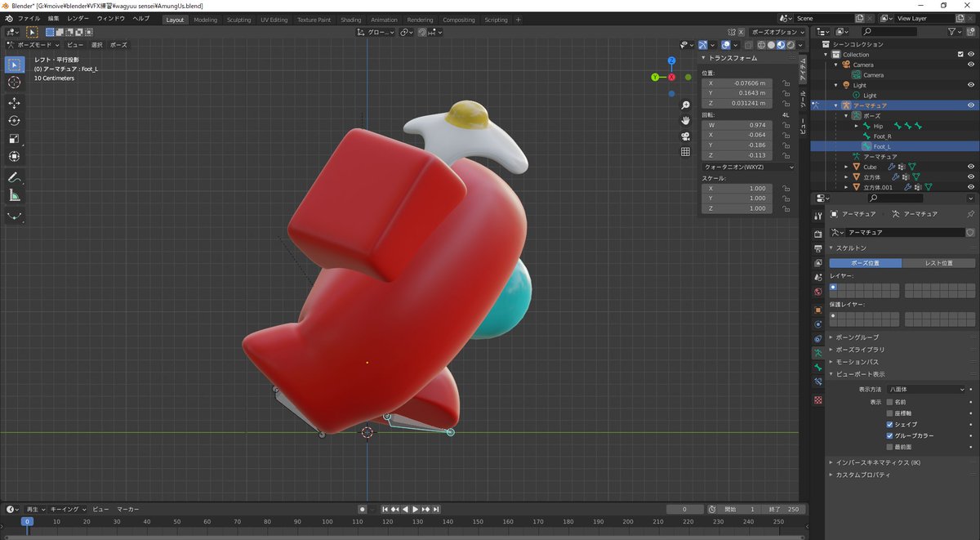Switch orthographic/perspective grid icon
Screen dimensions: 980x540
pos(685,152)
